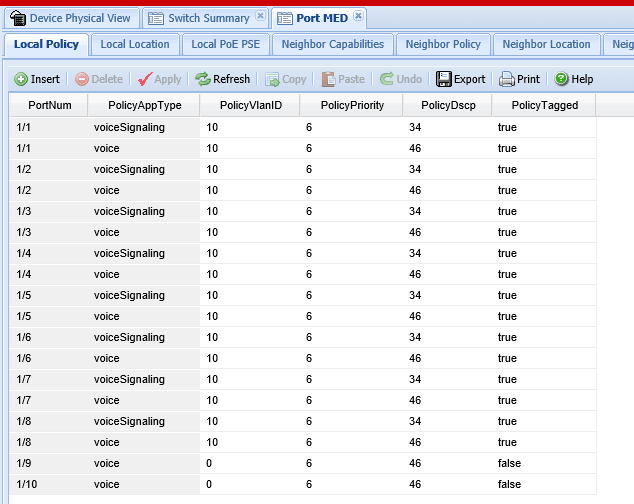
Task: Sort by the PolicyAppType column header
Action: [144, 105]
